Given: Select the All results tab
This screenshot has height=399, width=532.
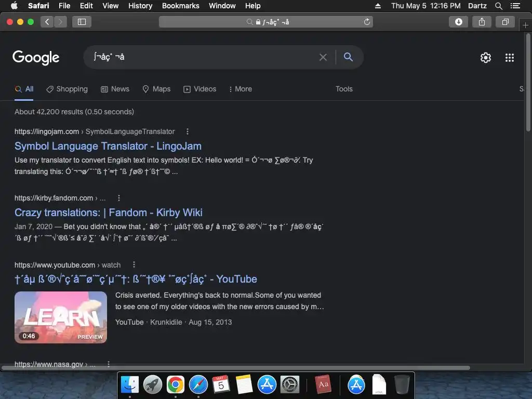Looking at the screenshot, I should [x=24, y=89].
